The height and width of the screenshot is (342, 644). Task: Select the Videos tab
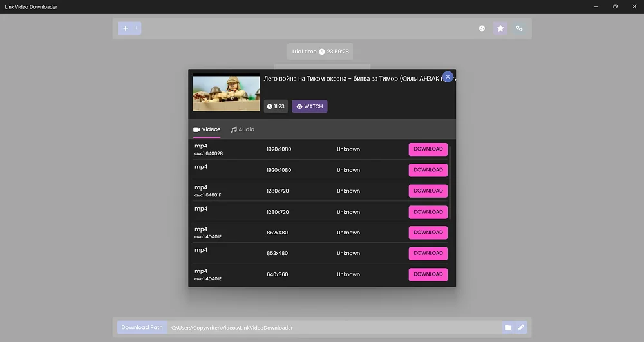[x=207, y=129]
